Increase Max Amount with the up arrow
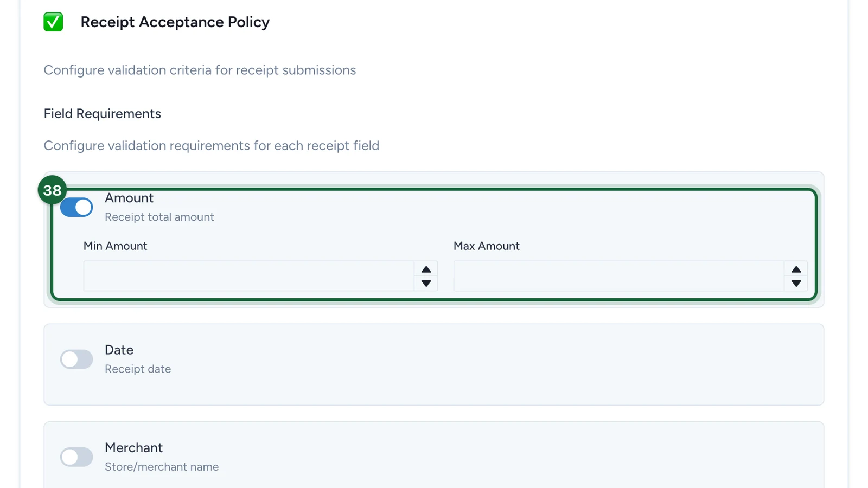Image resolution: width=868 pixels, height=488 pixels. [x=796, y=269]
